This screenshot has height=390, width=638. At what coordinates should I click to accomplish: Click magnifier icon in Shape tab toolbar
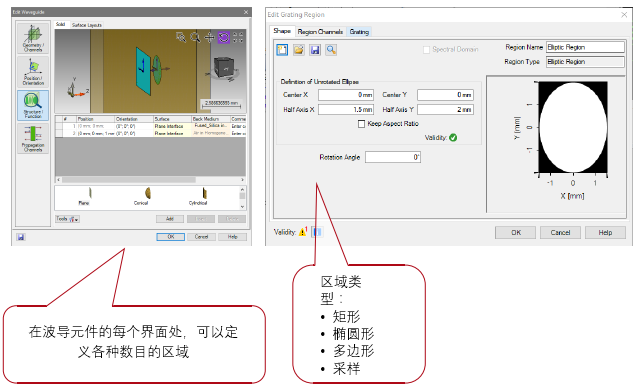coord(331,50)
